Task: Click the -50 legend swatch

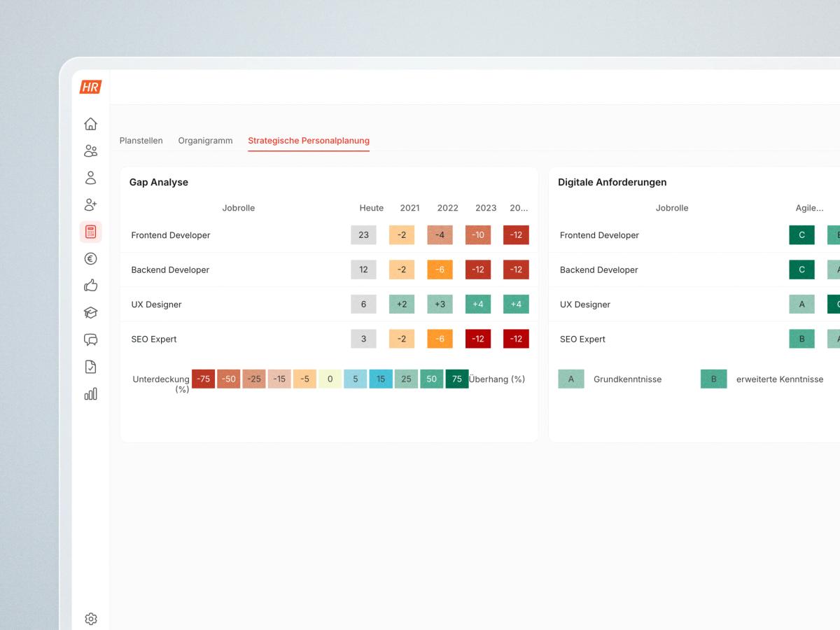Action: tap(229, 379)
